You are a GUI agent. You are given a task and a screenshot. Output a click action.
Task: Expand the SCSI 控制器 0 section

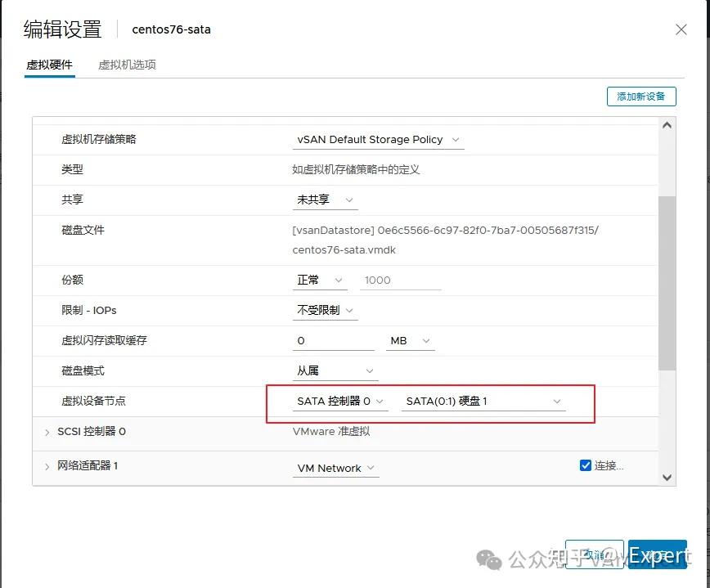pos(47,432)
